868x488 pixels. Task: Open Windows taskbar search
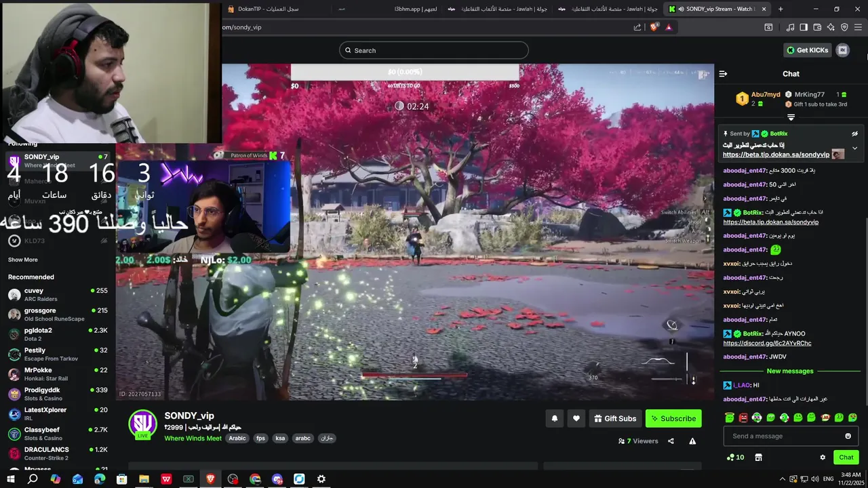(33, 479)
